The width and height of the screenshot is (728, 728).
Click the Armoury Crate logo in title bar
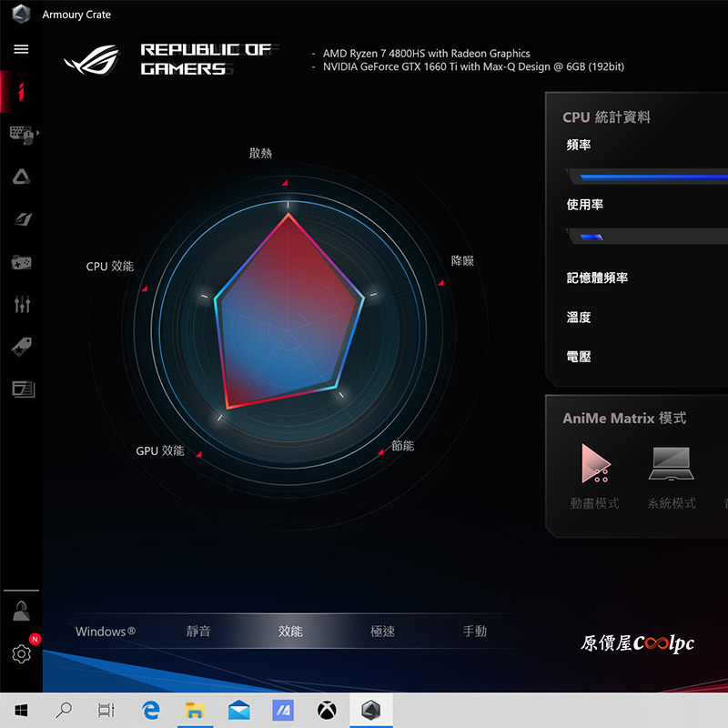point(21,14)
